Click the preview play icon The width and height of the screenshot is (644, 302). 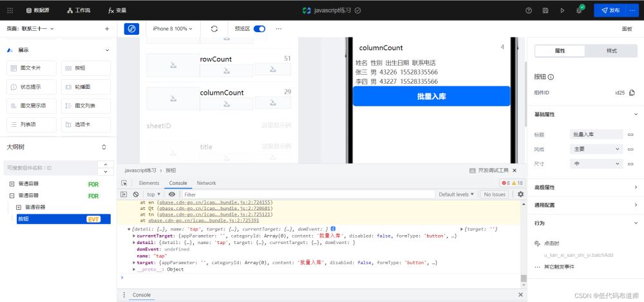click(x=562, y=11)
